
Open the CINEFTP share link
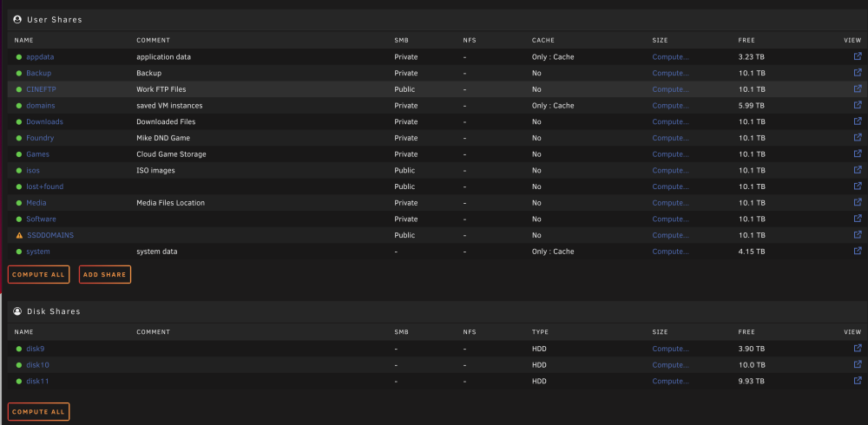point(41,89)
